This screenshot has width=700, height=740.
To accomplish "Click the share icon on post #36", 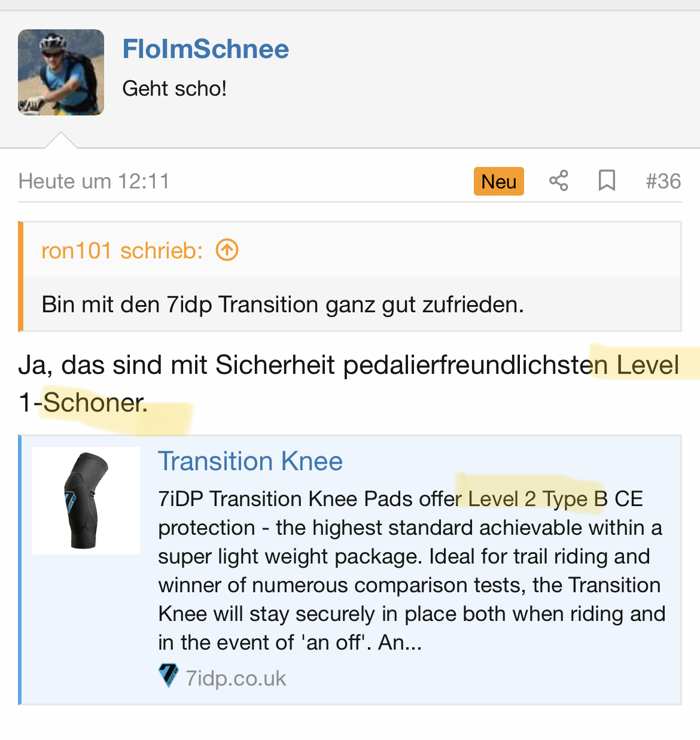I will 559,181.
